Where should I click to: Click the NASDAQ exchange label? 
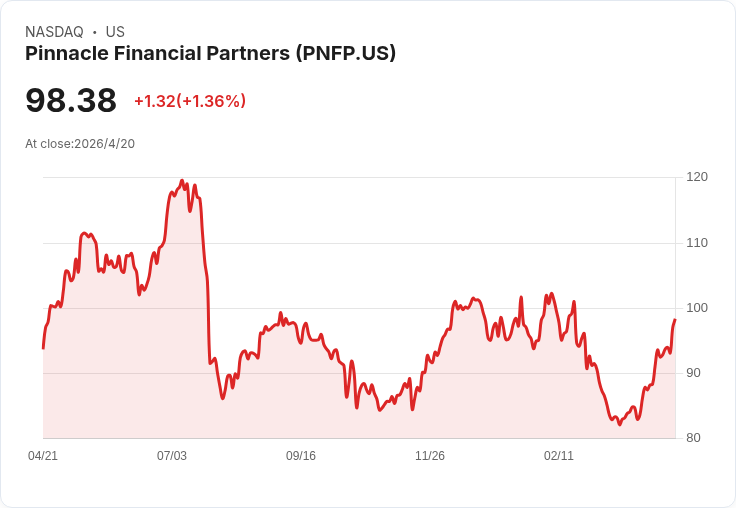[x=54, y=32]
